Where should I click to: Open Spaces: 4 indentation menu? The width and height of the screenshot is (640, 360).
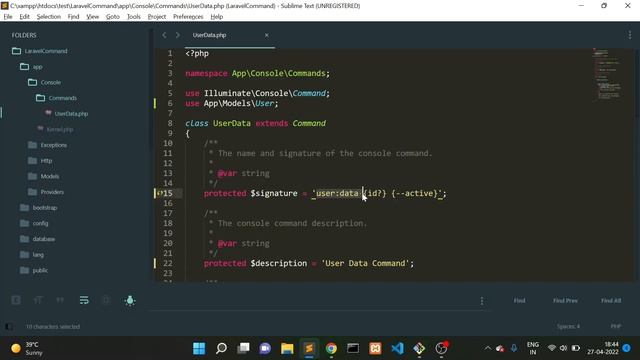click(x=568, y=326)
